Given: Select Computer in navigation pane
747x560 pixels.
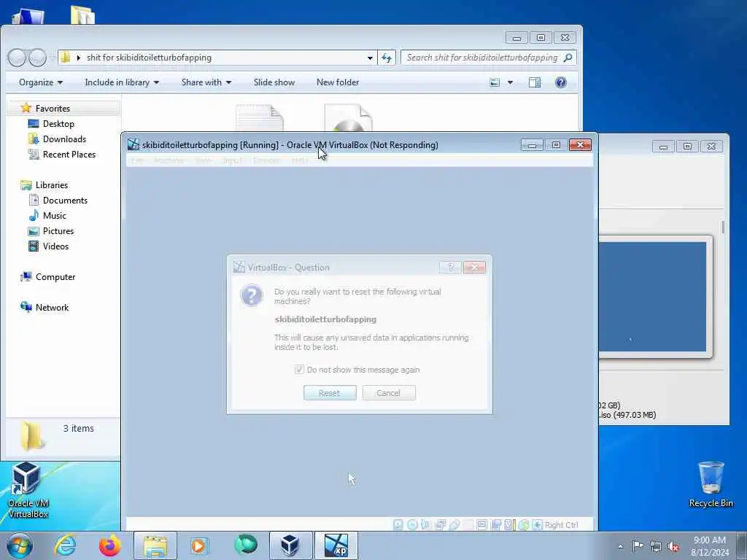Looking at the screenshot, I should 55,276.
